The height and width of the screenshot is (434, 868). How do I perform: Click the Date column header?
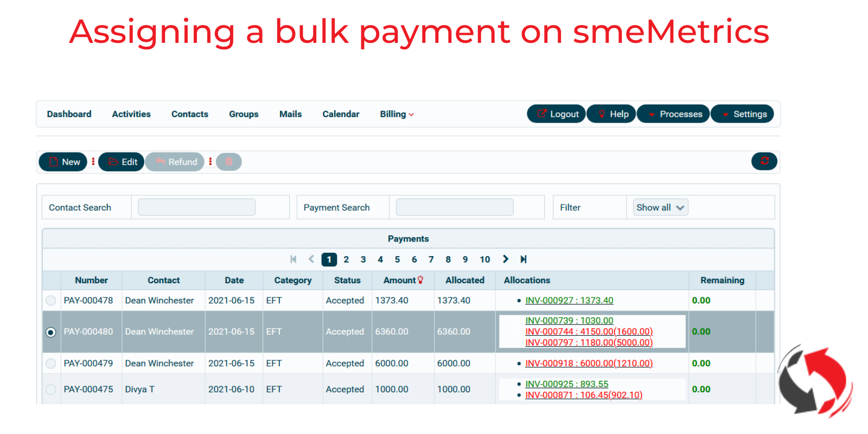234,280
